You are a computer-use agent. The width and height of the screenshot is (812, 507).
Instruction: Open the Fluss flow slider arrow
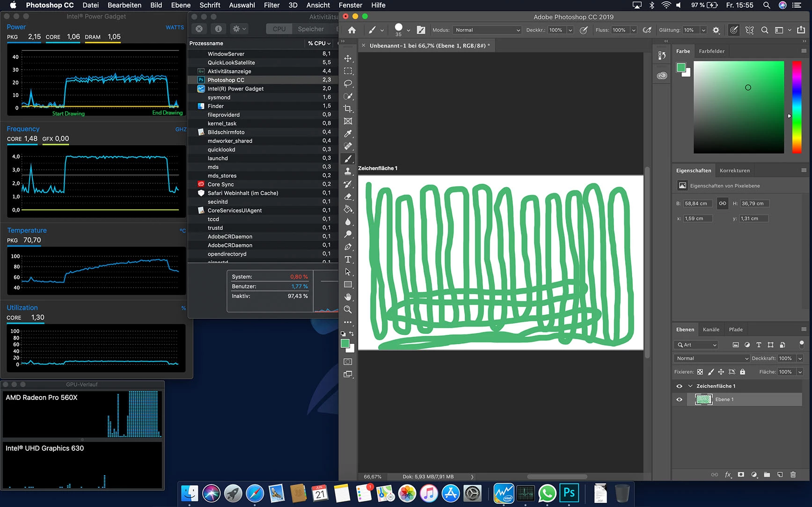[633, 30]
